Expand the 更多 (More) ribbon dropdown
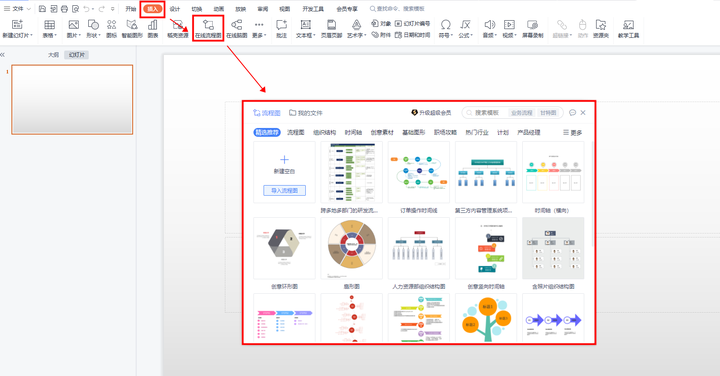The height and width of the screenshot is (376, 720). [x=259, y=28]
